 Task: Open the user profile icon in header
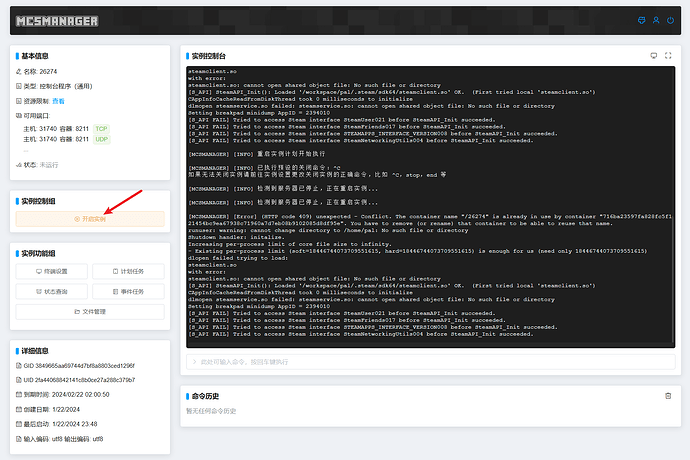[656, 20]
